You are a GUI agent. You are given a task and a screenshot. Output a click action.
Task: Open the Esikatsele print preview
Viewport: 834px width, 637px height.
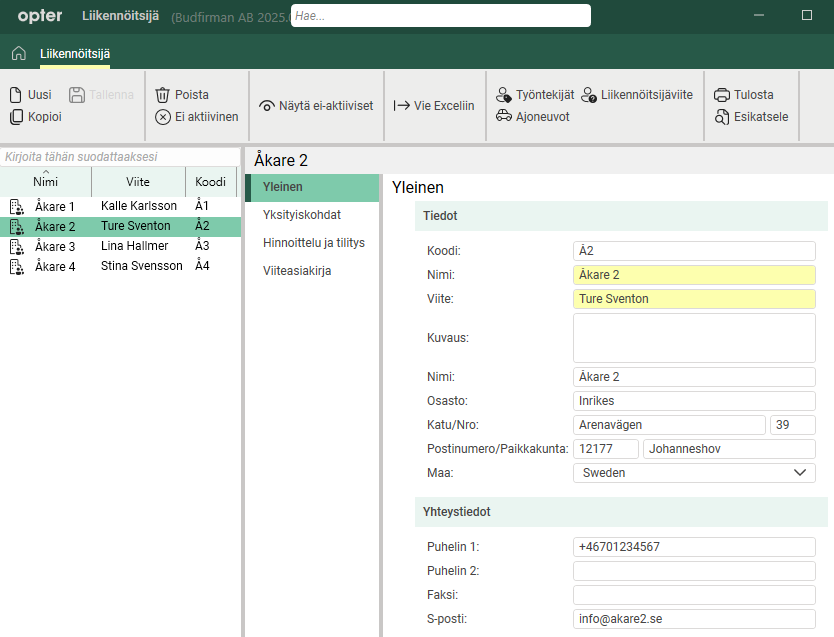coord(751,117)
